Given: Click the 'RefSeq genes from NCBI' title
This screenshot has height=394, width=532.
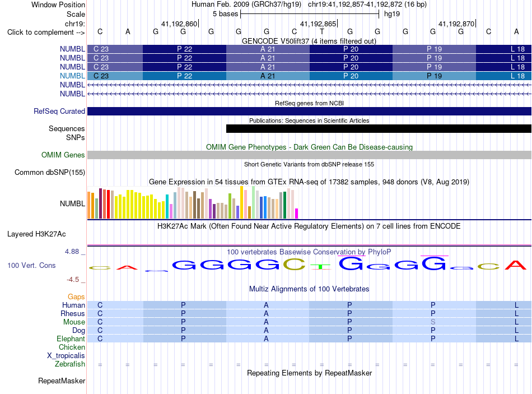Looking at the screenshot, I should [x=309, y=103].
